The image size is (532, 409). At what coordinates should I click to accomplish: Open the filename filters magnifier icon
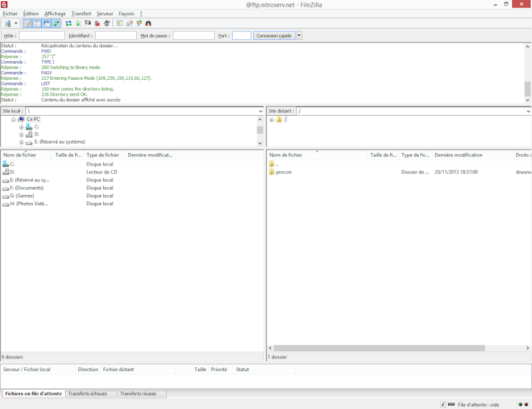pyautogui.click(x=129, y=23)
